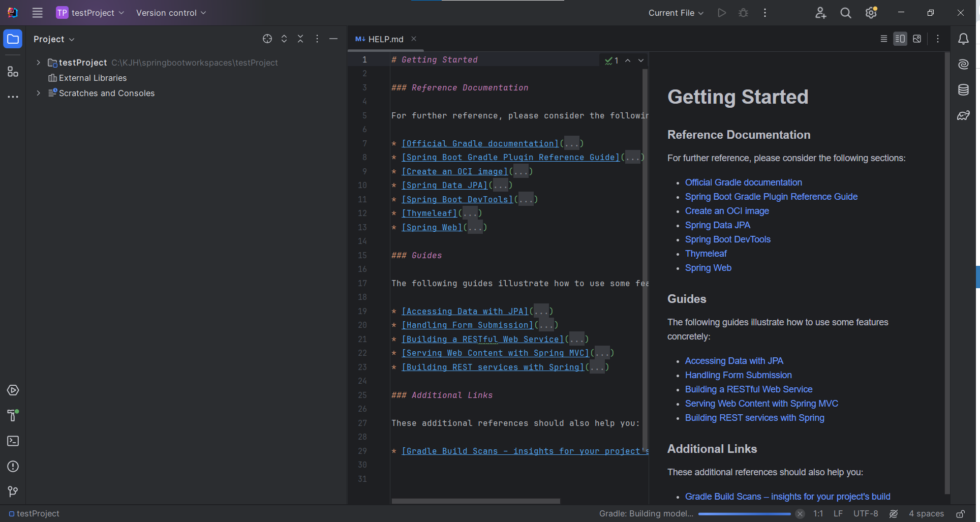Open the Terminal tool window
This screenshot has width=980, height=522.
[x=13, y=441]
